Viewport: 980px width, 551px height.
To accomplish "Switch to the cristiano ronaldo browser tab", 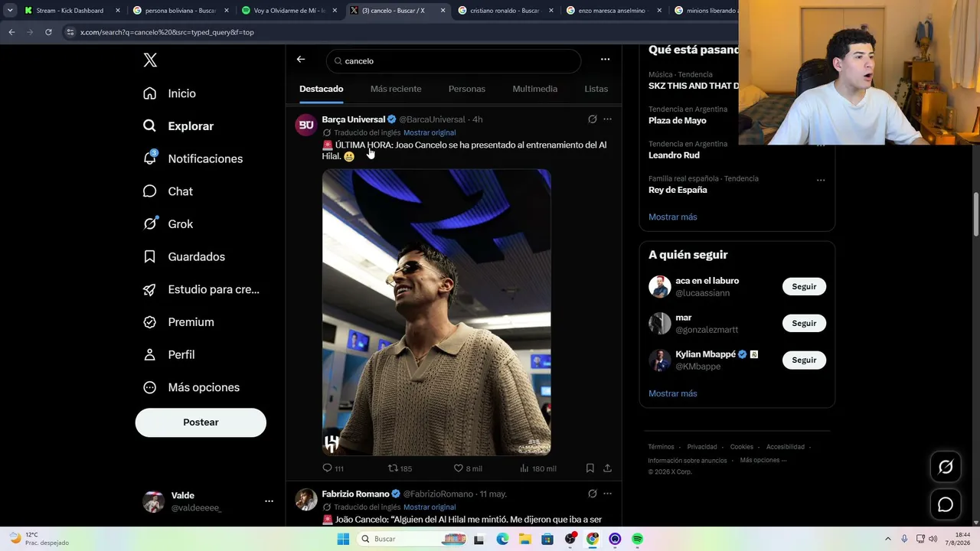I will (x=507, y=11).
